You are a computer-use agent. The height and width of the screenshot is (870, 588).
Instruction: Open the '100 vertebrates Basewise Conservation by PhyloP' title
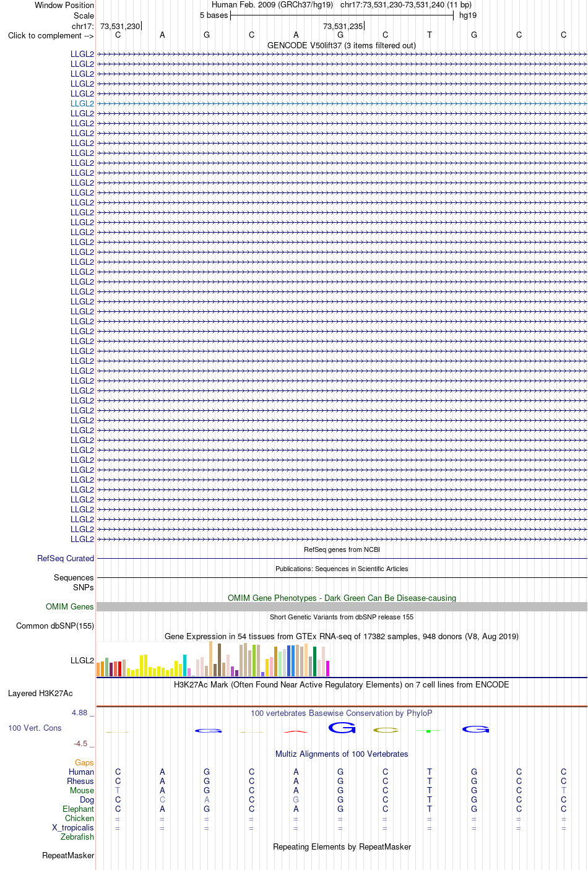click(342, 713)
